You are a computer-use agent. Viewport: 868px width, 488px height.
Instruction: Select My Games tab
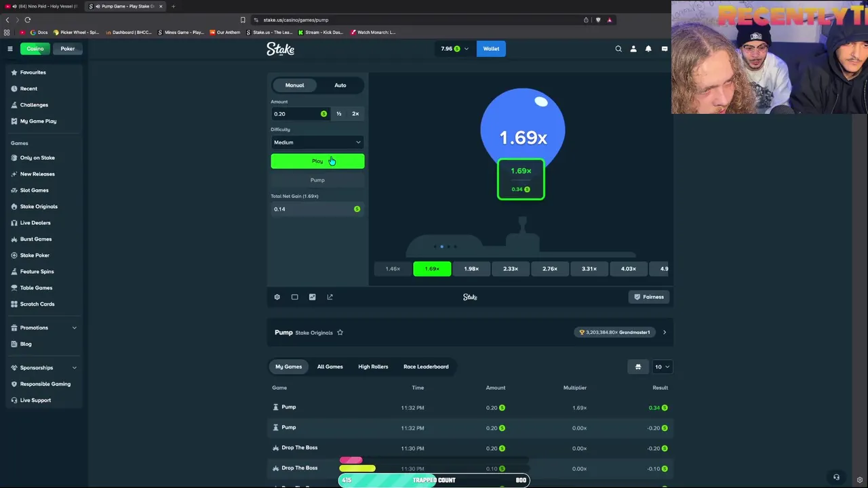pos(288,367)
